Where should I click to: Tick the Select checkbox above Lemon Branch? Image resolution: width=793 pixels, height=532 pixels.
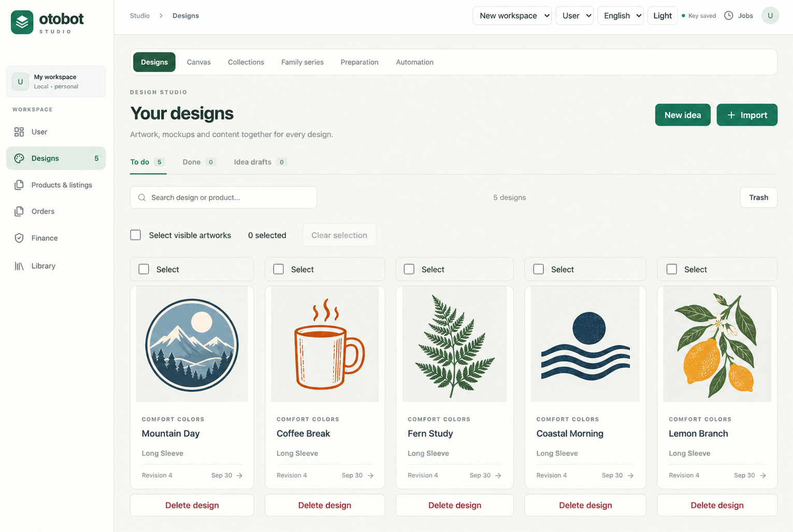pos(672,269)
